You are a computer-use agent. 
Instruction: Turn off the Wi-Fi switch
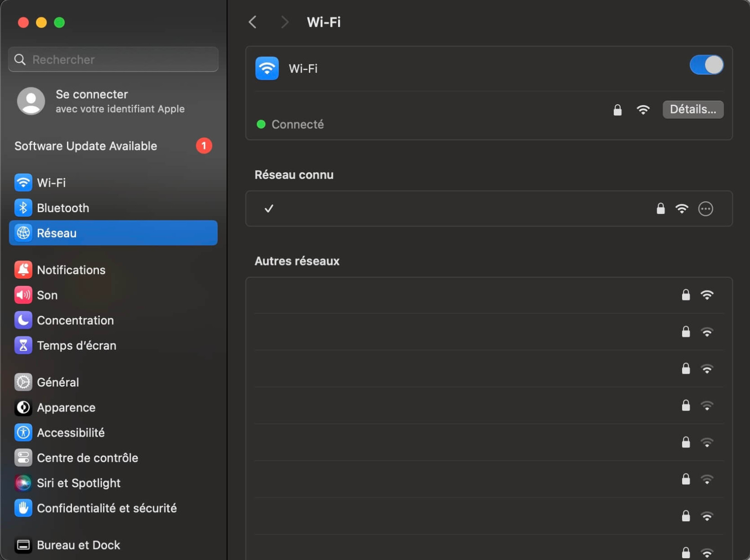[x=706, y=65]
